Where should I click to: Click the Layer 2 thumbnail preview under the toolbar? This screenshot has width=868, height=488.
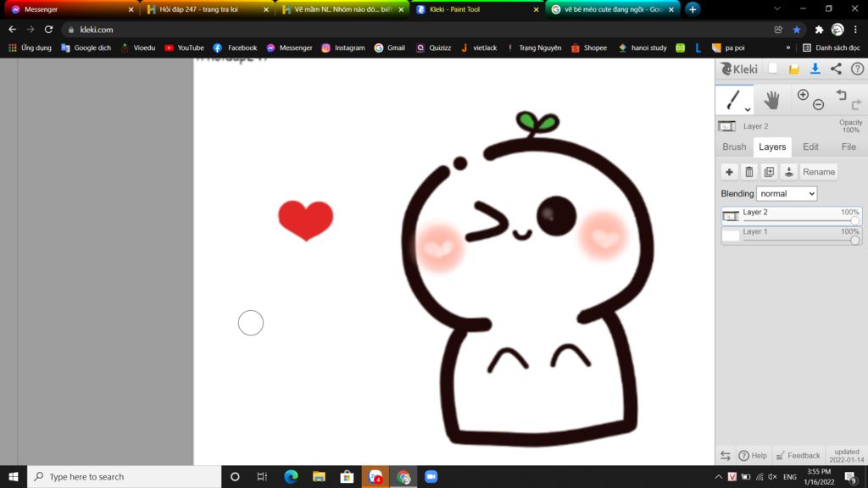click(726, 126)
